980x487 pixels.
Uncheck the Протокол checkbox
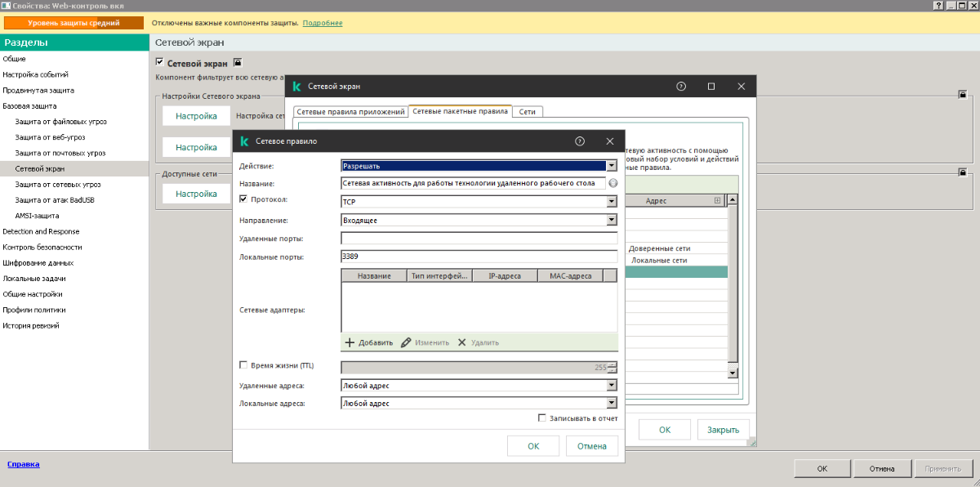(243, 199)
